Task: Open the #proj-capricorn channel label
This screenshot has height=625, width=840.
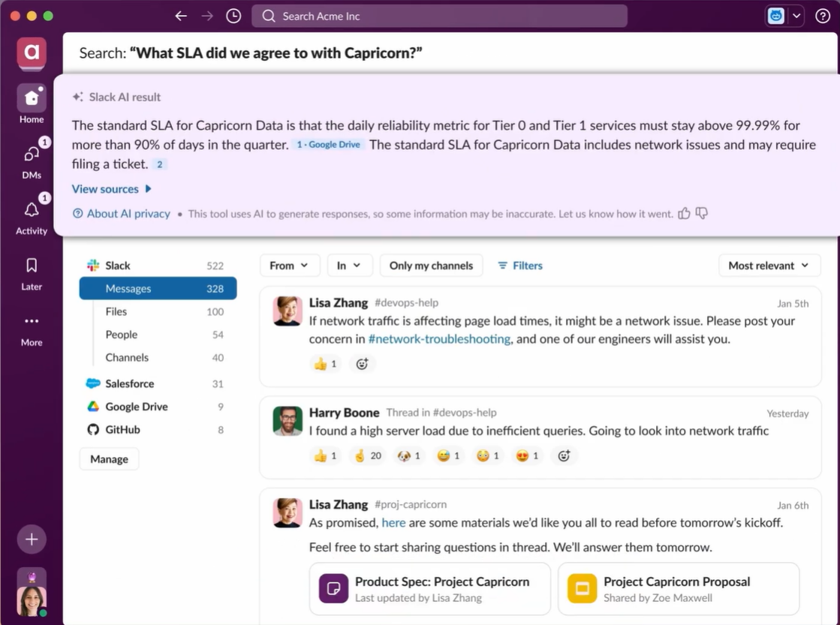Action: click(x=411, y=504)
